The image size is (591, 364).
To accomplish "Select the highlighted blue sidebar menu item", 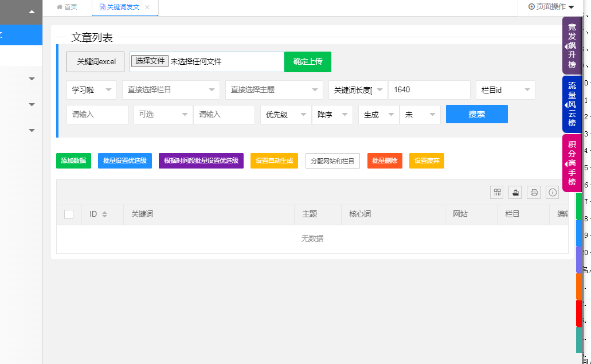I will (x=21, y=35).
